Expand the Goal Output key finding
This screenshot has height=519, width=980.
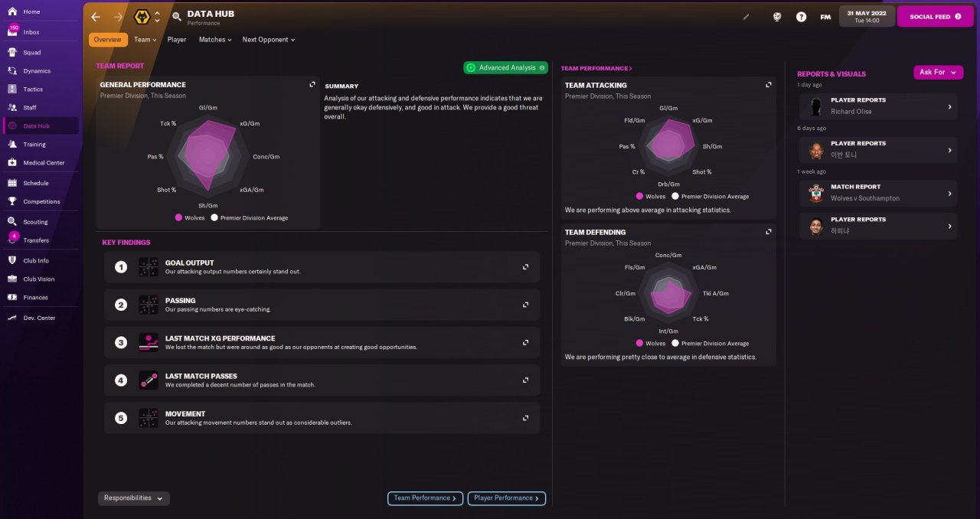526,267
